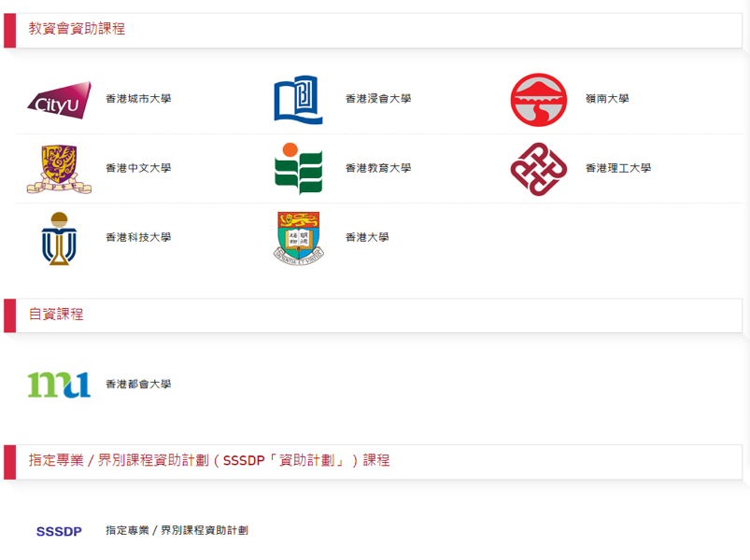Image resolution: width=750 pixels, height=560 pixels.
Task: Open the 指定專業 / 界別課程資助計劃 link
Action: point(177,530)
